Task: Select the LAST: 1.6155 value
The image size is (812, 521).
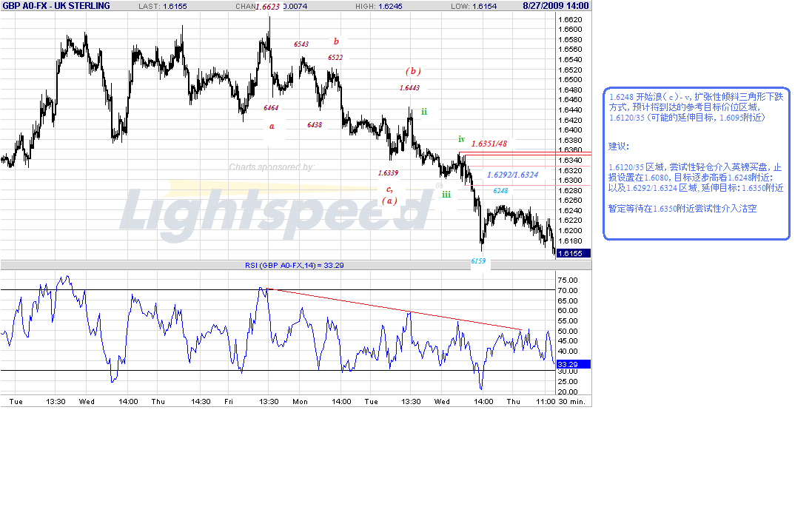Action: 163,6
